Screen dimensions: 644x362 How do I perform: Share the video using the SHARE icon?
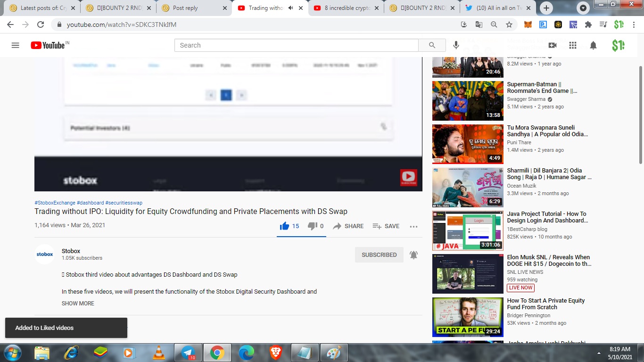pos(348,226)
